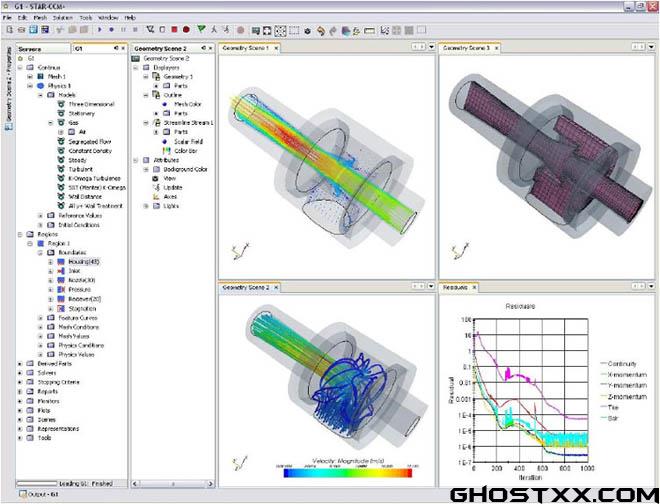Screen dimensions: 660x504
Task: Open the Solution menu
Action: pyautogui.click(x=63, y=18)
